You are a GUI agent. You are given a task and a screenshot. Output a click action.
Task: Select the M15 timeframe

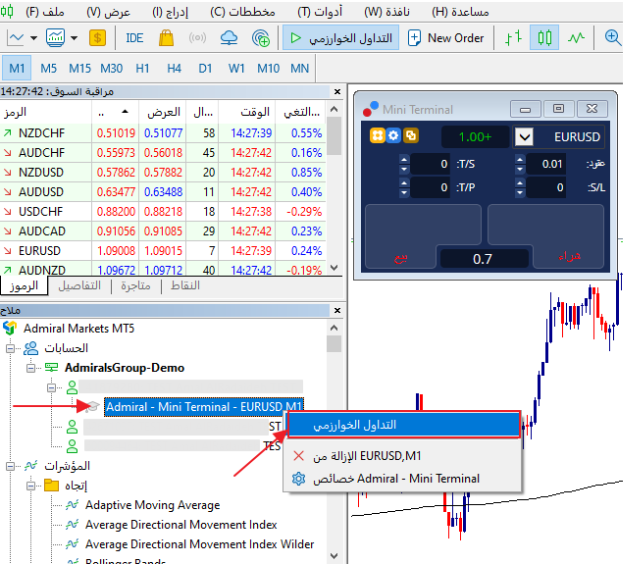click(x=80, y=68)
